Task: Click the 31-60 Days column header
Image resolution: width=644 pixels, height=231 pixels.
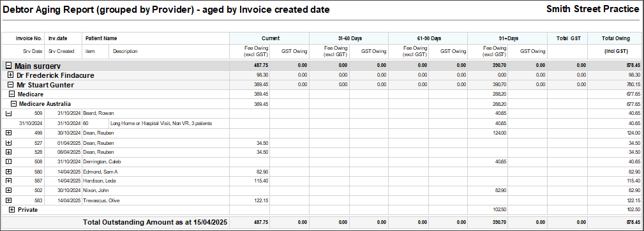Action: click(350, 38)
